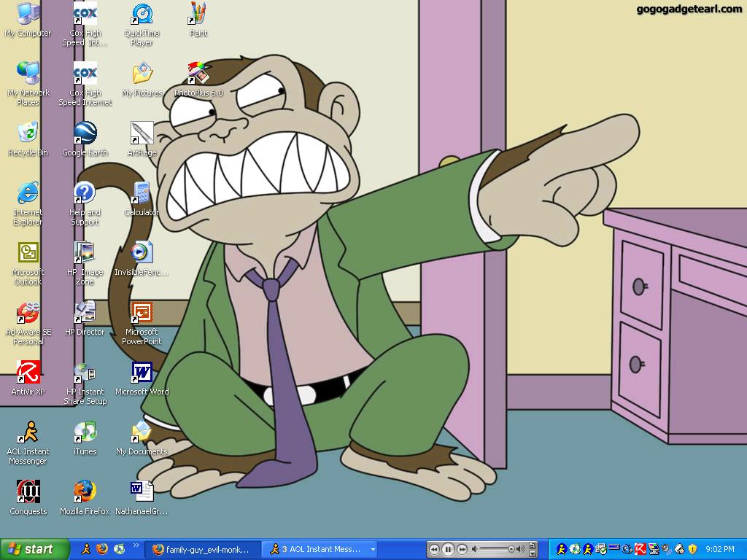Image resolution: width=747 pixels, height=560 pixels.
Task: Launch Microsoft Word shortcut
Action: (x=142, y=378)
